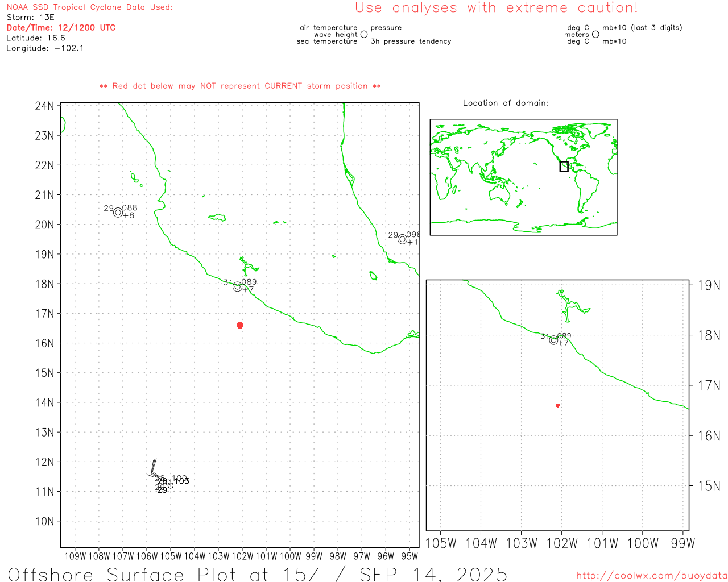Click the 'air temperature' legend label
The height and width of the screenshot is (582, 728).
click(x=329, y=28)
